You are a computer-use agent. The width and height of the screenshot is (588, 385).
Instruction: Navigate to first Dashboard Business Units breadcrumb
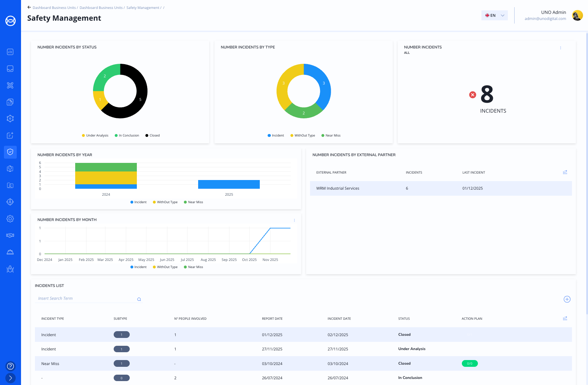[x=54, y=8]
